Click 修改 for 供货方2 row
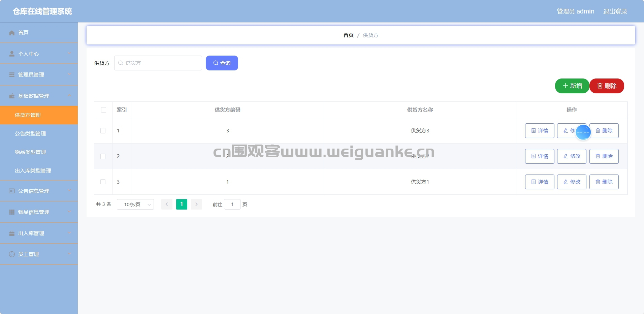Viewport: 644px width, 314px height. 572,156
